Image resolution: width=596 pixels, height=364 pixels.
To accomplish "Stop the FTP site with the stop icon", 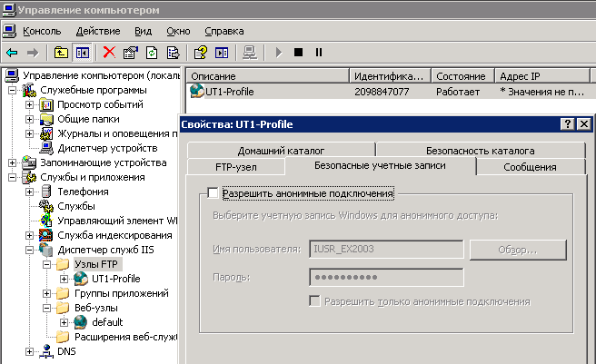I will click(298, 53).
